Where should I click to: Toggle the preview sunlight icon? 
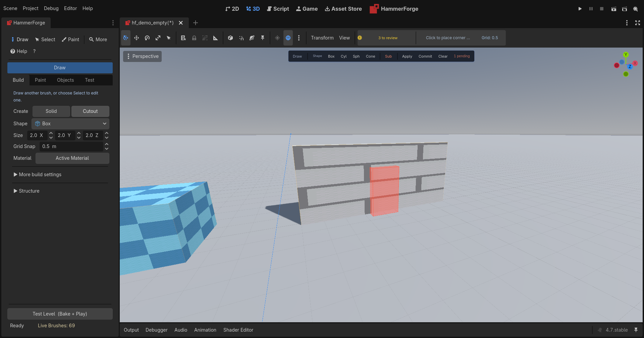[x=277, y=38]
